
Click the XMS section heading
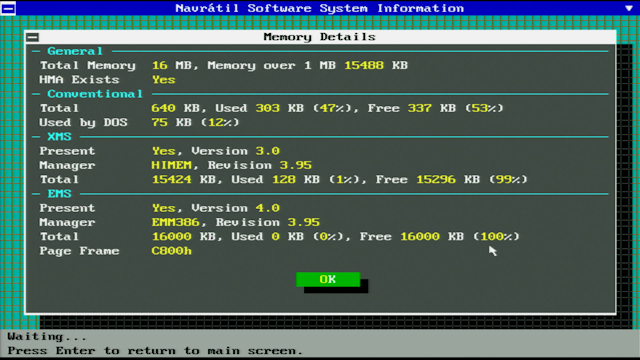pyautogui.click(x=59, y=137)
